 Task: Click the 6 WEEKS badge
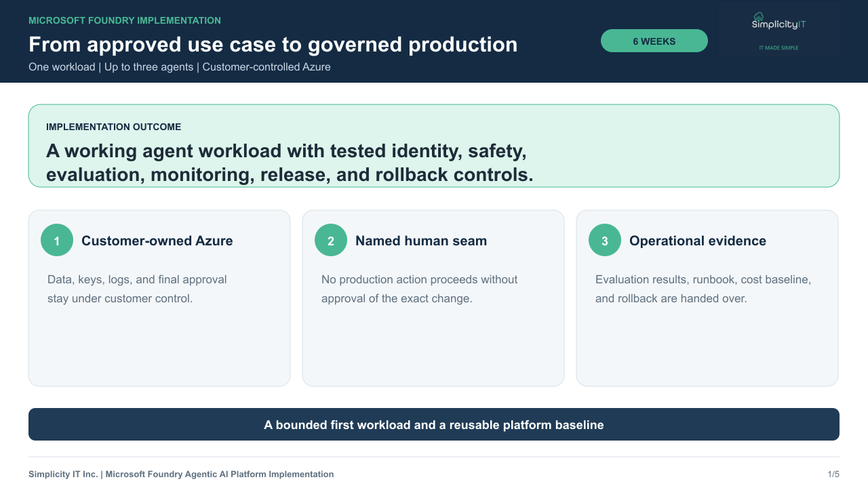click(x=654, y=41)
